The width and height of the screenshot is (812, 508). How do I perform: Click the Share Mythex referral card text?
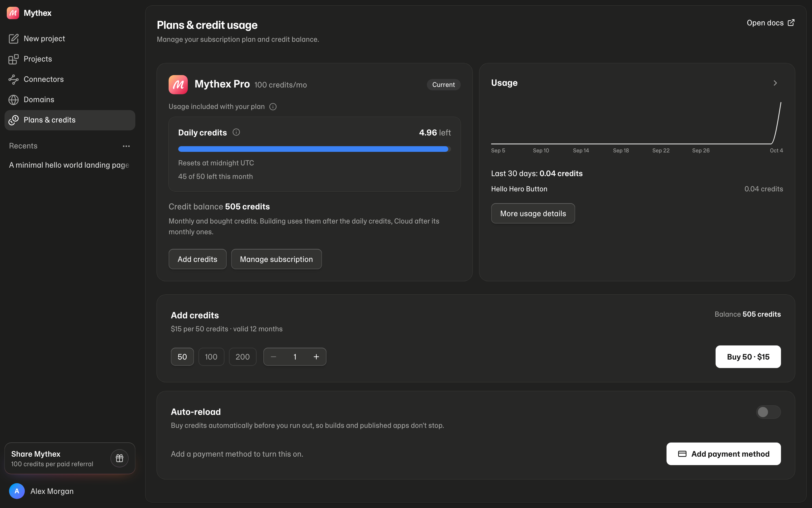coord(52,459)
